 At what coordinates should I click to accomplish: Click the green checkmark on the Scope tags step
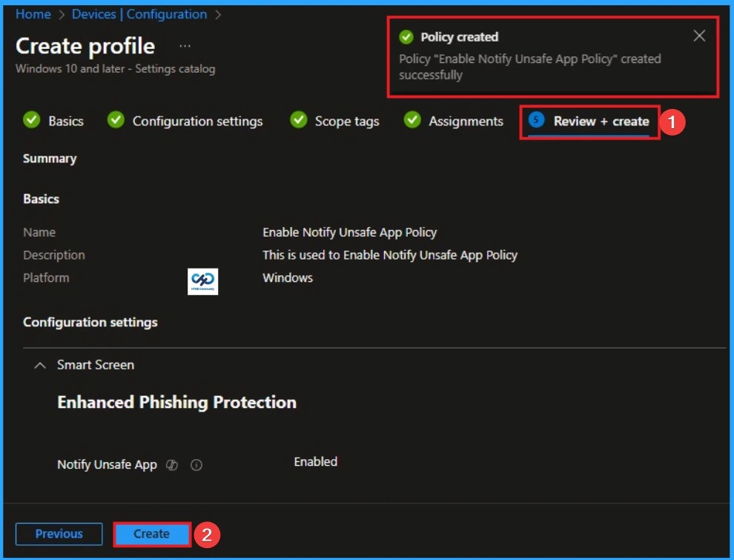pyautogui.click(x=300, y=120)
